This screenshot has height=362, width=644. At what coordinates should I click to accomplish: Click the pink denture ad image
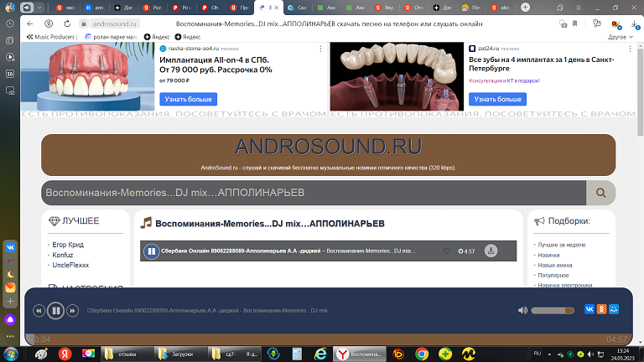(x=87, y=76)
